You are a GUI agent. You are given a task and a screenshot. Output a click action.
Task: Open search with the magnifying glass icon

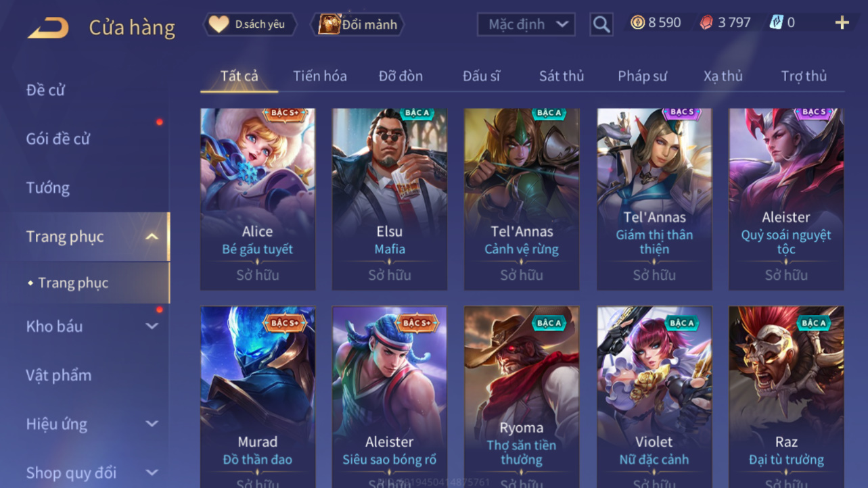601,24
